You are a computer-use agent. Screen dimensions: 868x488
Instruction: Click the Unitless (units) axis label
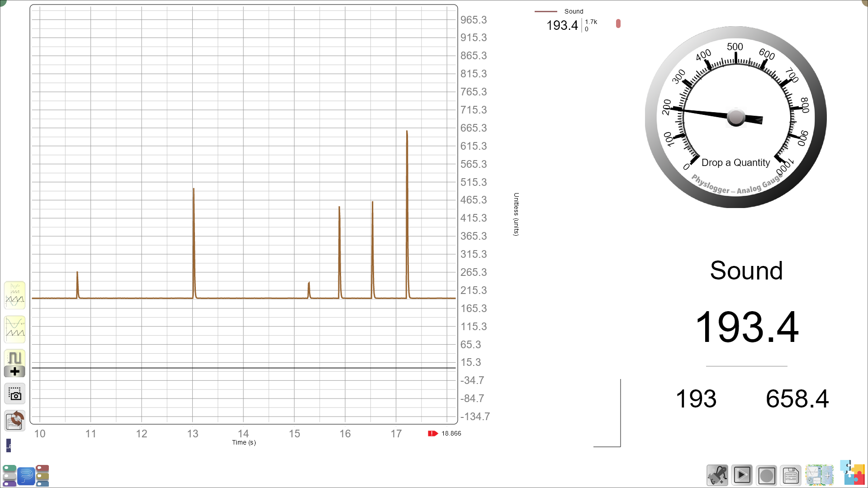(516, 214)
